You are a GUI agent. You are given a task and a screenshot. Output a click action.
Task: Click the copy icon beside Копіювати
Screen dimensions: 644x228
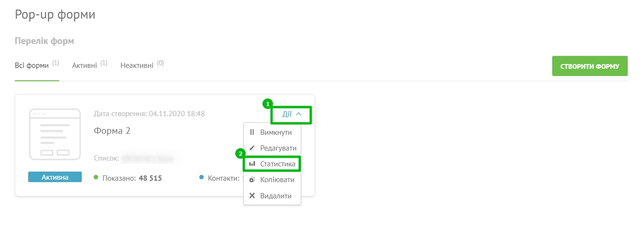point(252,180)
